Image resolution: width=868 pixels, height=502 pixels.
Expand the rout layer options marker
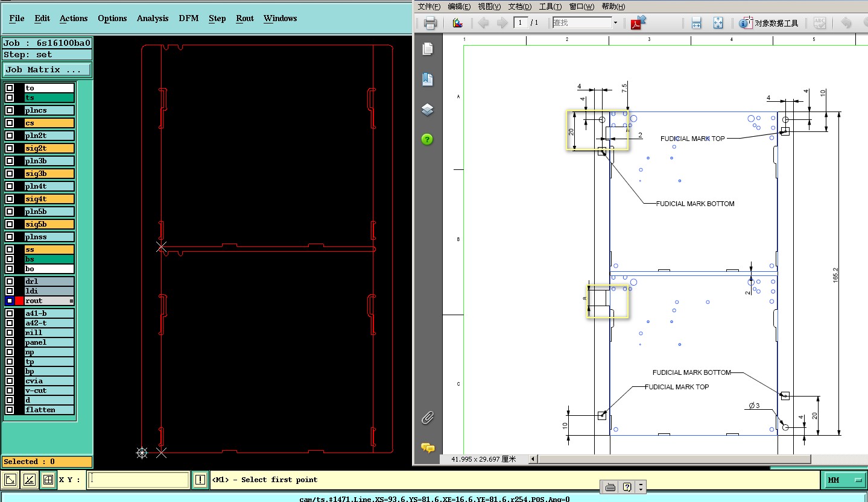(x=71, y=301)
